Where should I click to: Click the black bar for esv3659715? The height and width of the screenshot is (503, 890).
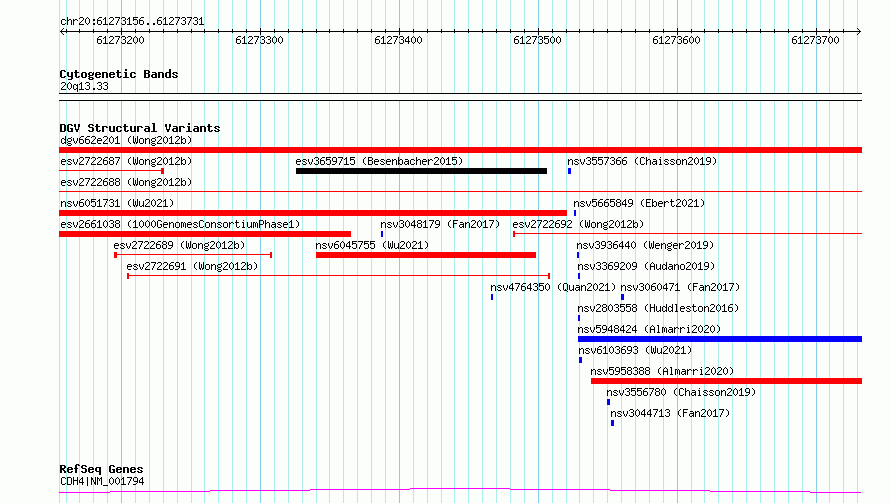[x=421, y=171]
